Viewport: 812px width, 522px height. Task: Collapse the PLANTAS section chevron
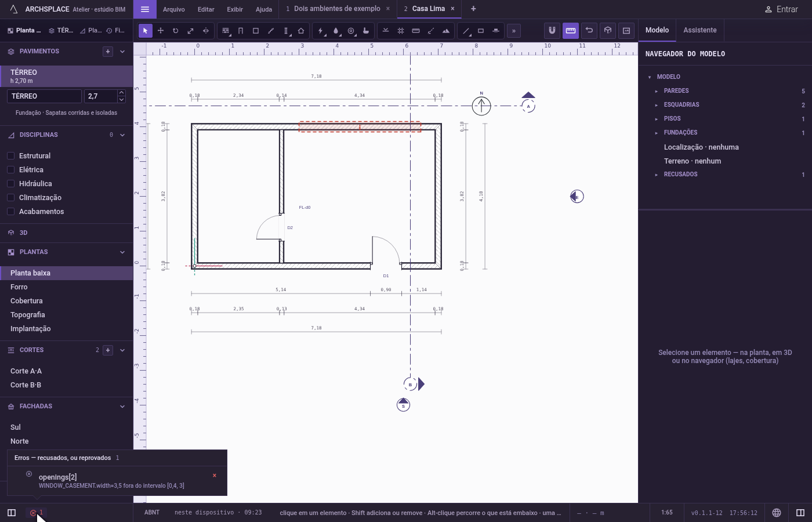[122, 252]
